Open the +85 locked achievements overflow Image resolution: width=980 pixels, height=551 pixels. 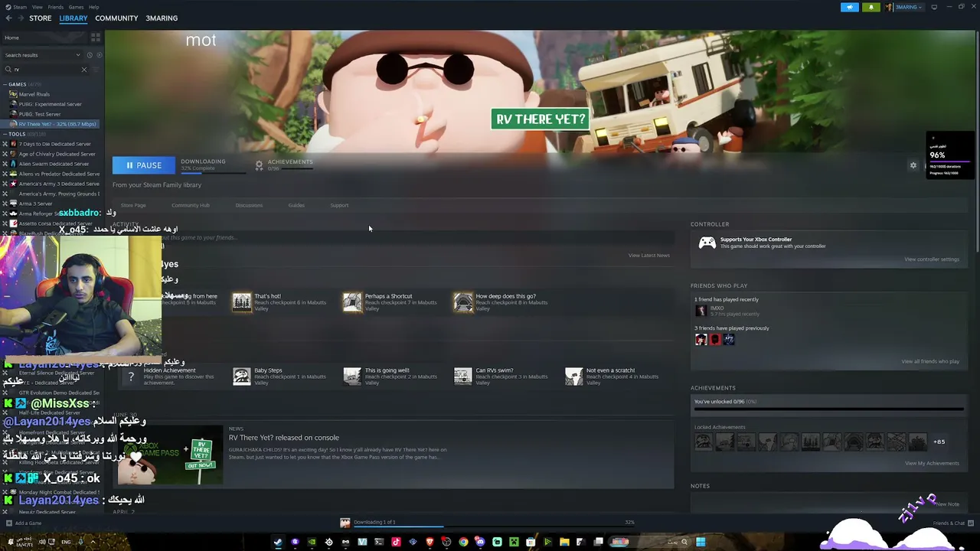click(939, 442)
